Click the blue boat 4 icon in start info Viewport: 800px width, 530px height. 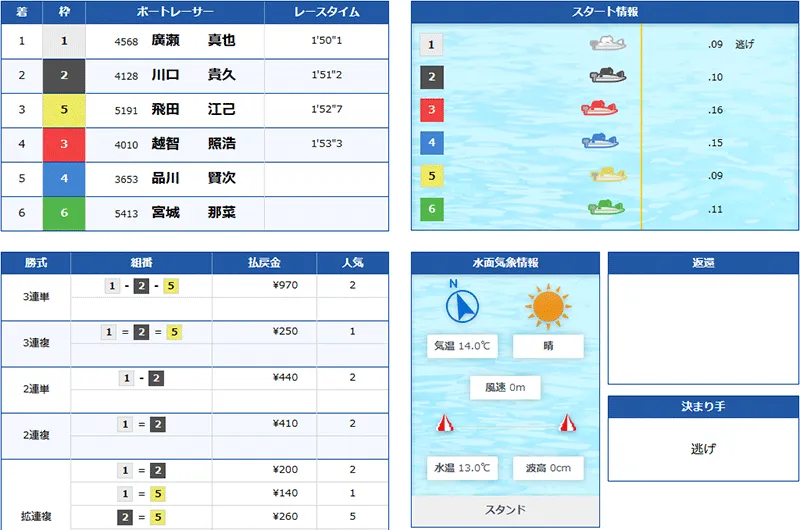(600, 141)
